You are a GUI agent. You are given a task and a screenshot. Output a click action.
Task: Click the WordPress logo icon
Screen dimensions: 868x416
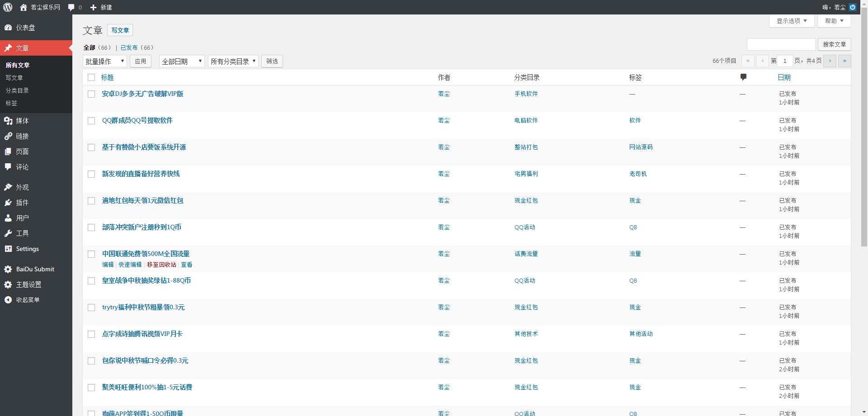coord(8,7)
